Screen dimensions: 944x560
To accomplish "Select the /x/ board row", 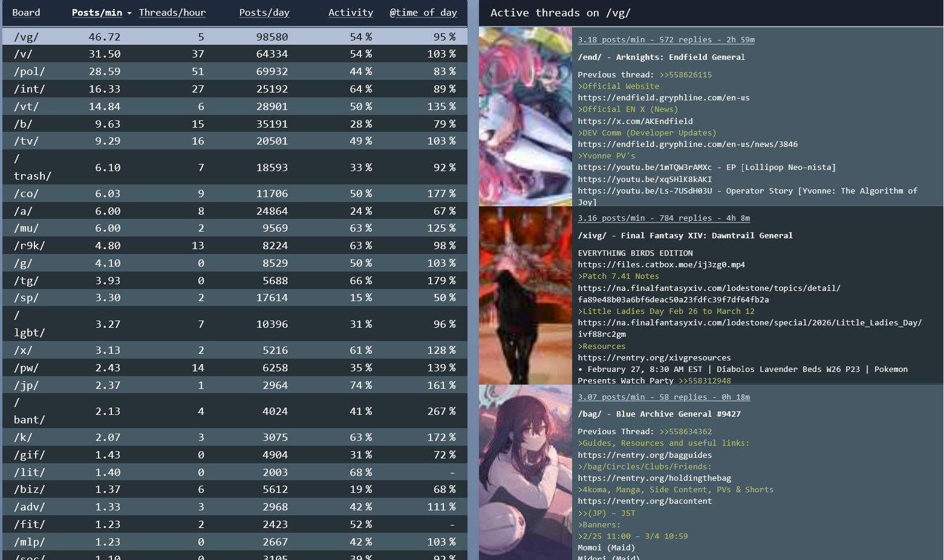I will (x=235, y=350).
